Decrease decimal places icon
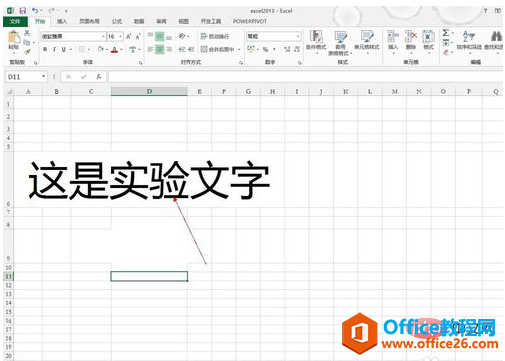 [x=297, y=49]
